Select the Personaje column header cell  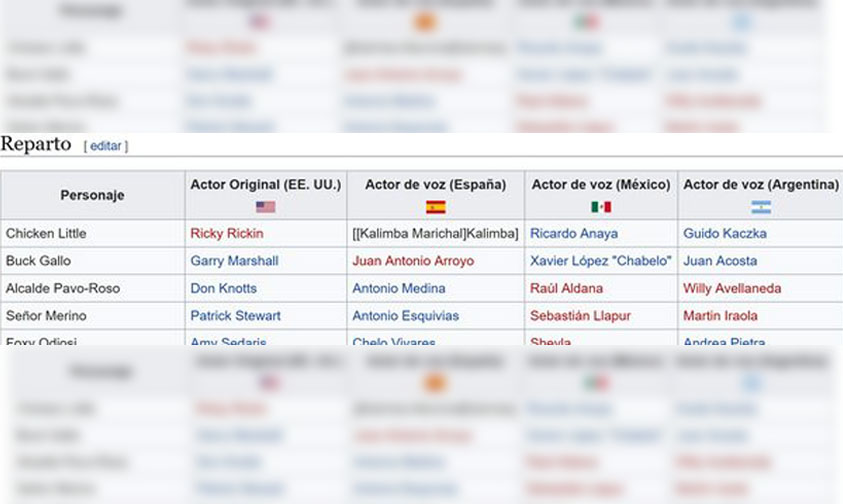(92, 195)
